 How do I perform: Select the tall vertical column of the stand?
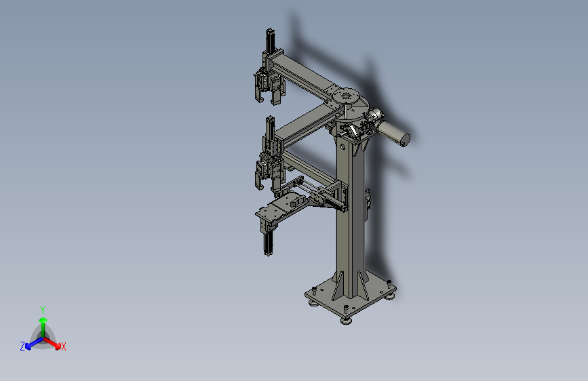(x=351, y=218)
